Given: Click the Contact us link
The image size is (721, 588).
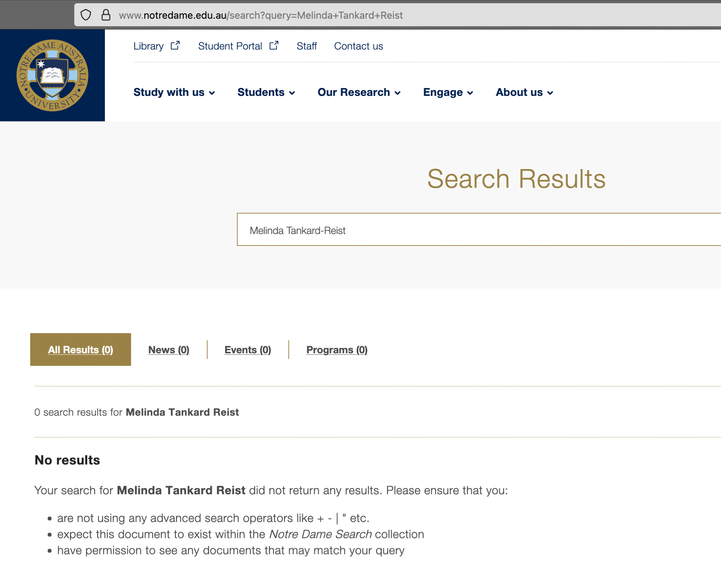Looking at the screenshot, I should [x=358, y=46].
